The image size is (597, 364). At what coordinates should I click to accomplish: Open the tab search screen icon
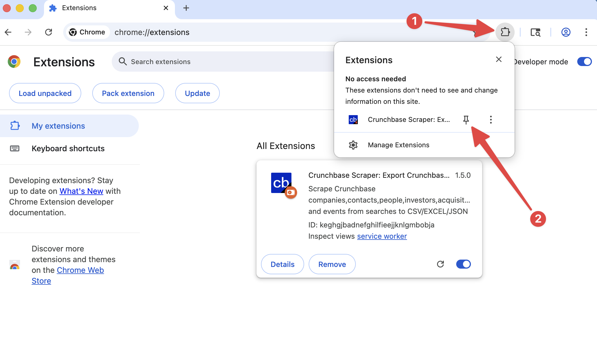tap(535, 32)
